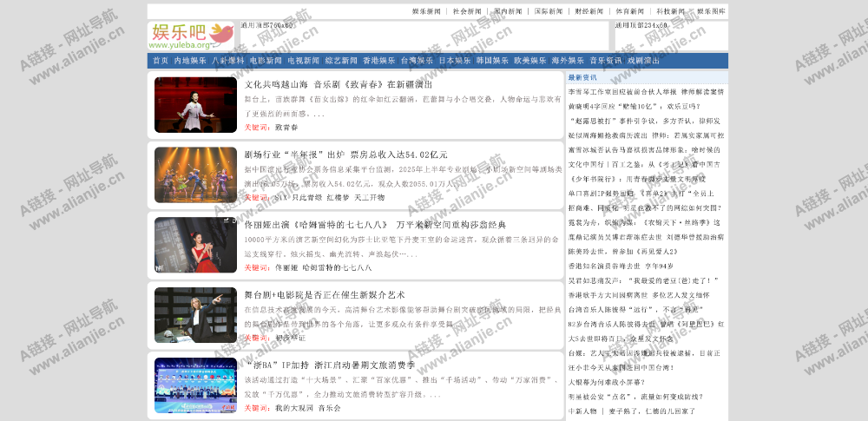Screen dimensions: 868x421
Task: Open sidebar item 香港知名演员谷峰去世 享年94岁
Action: click(x=623, y=266)
